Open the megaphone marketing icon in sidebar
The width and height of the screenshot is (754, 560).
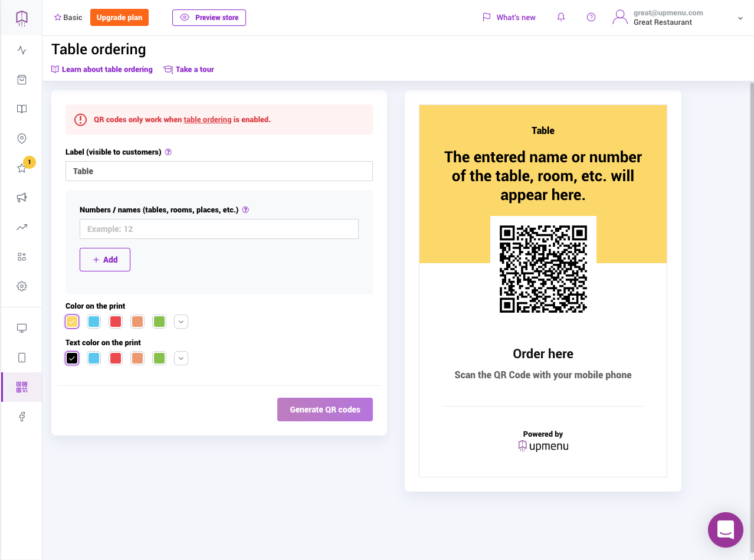tap(22, 198)
